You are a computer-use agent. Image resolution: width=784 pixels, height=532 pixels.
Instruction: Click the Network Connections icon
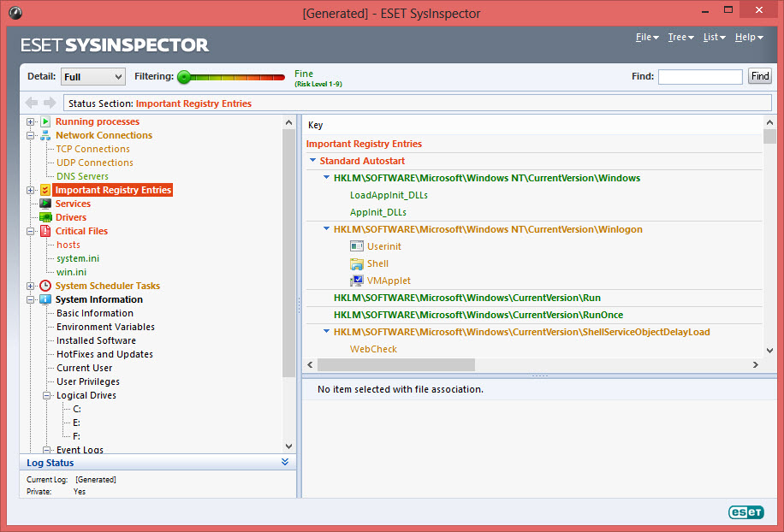45,135
